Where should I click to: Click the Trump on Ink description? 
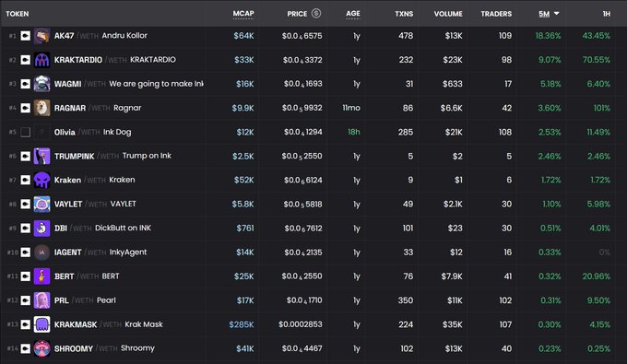(147, 156)
